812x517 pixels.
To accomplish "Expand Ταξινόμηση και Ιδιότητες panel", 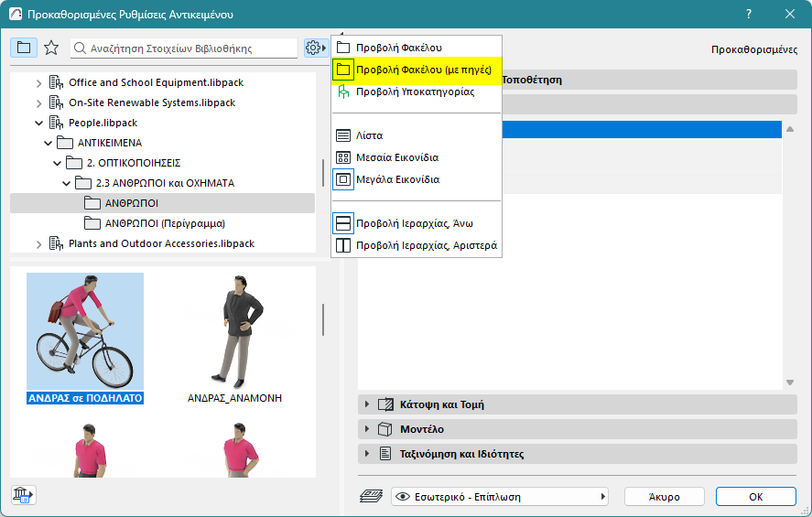I will pos(367,454).
